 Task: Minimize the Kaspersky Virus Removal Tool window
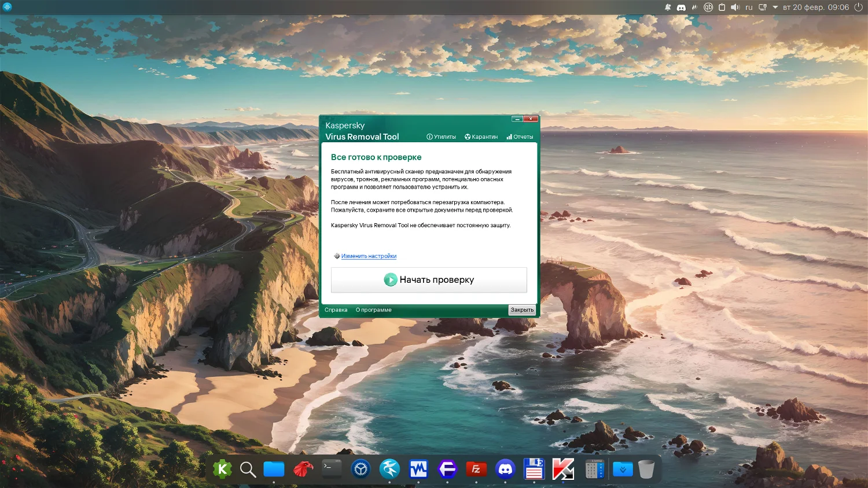point(517,119)
